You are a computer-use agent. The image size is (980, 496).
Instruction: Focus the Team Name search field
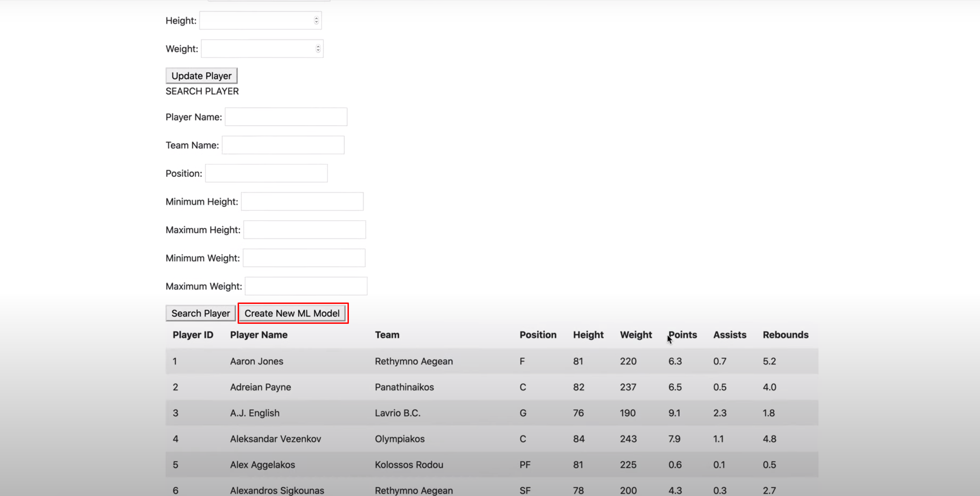[x=283, y=145]
